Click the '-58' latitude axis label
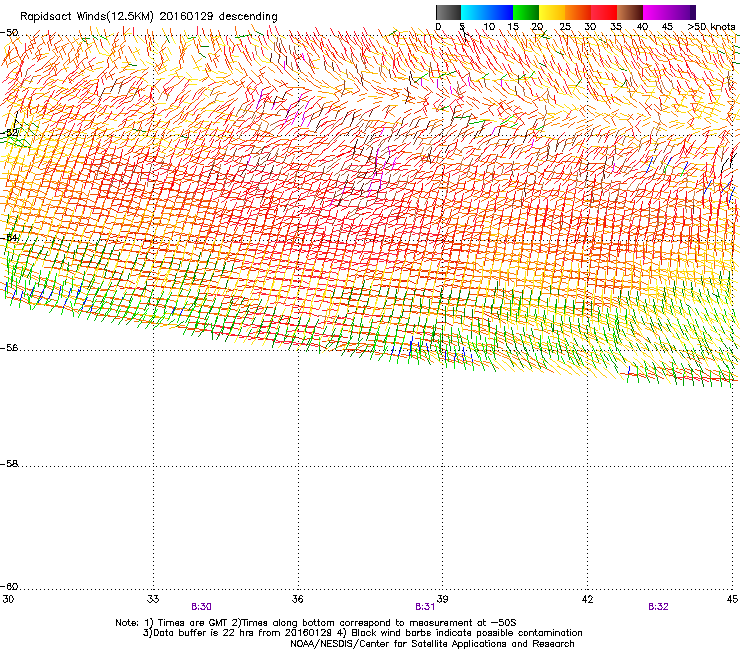This screenshot has width=740, height=650. [x=9, y=464]
